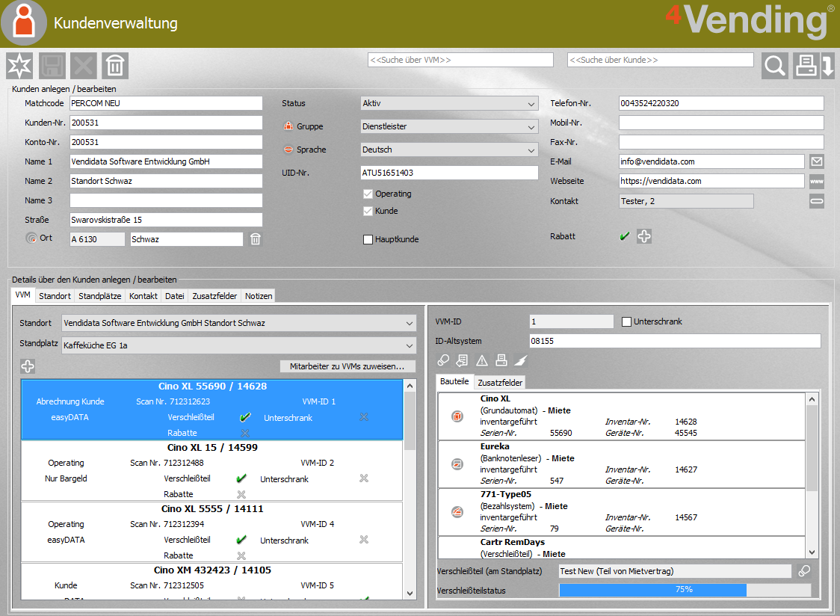The height and width of the screenshot is (616, 840).
Task: Click the add Rabatt plus icon
Action: [x=644, y=236]
